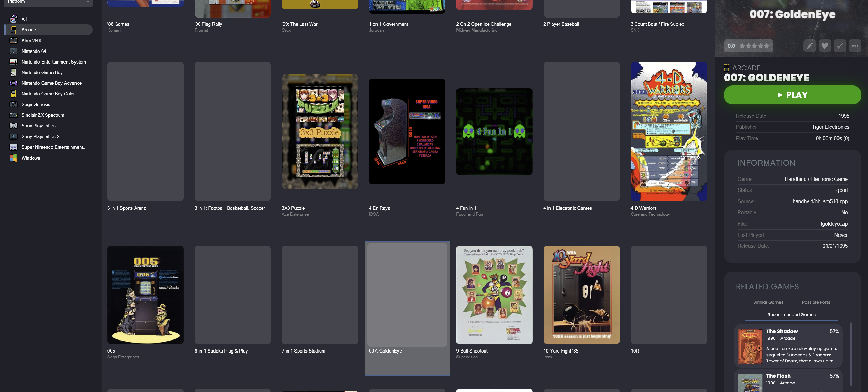Open the Platform dropdown
This screenshot has height=392, width=868.
pyautogui.click(x=48, y=2)
